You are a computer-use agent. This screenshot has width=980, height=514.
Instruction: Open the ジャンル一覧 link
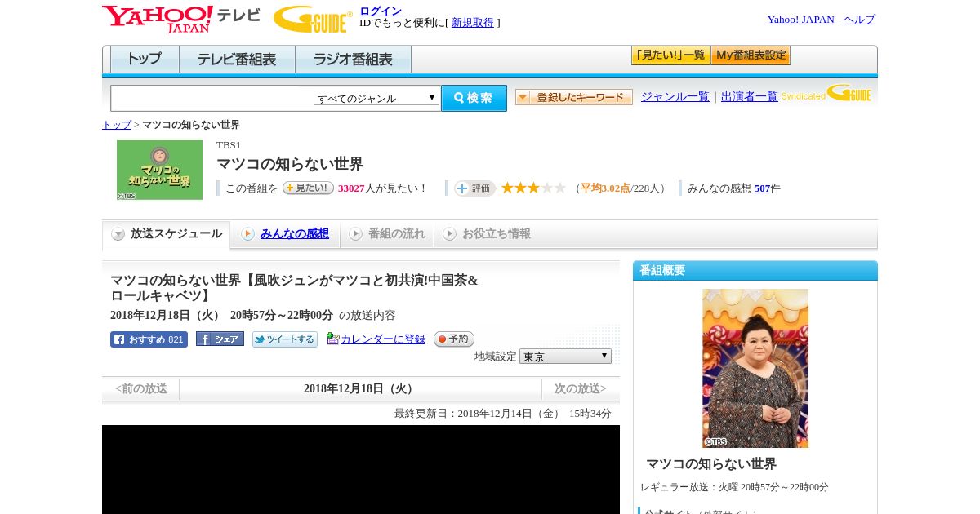pyautogui.click(x=675, y=96)
